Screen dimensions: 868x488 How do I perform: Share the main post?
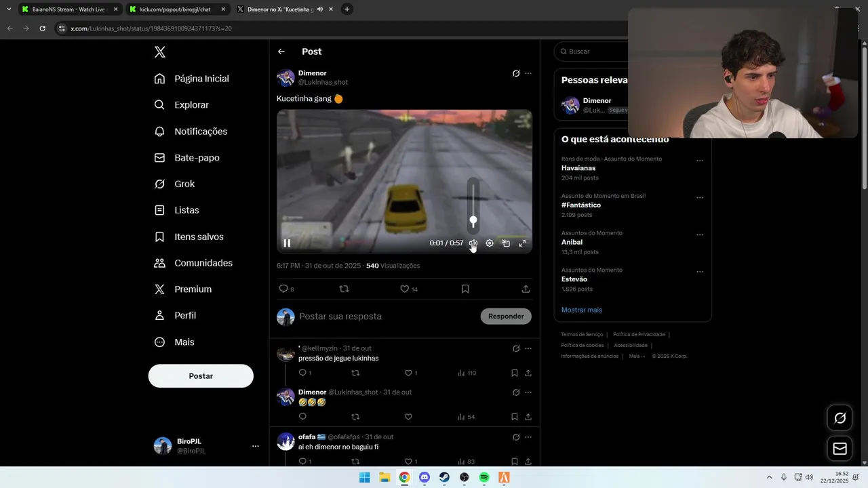[526, 289]
